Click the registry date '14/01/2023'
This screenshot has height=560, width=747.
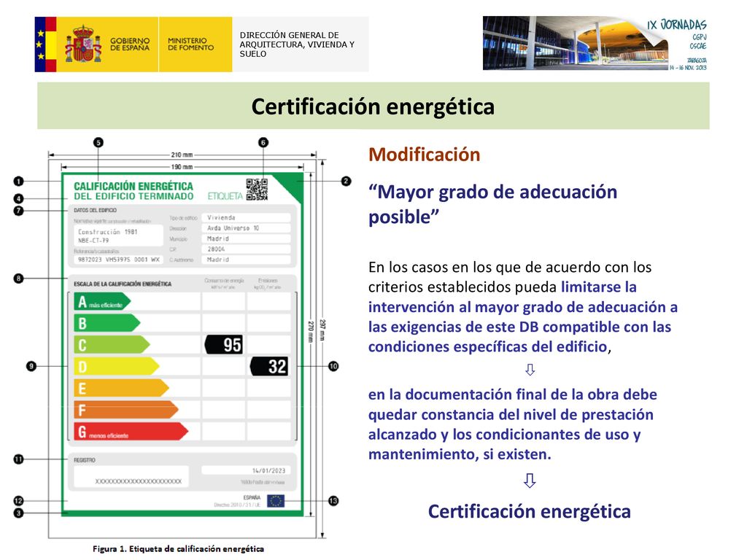246,470
